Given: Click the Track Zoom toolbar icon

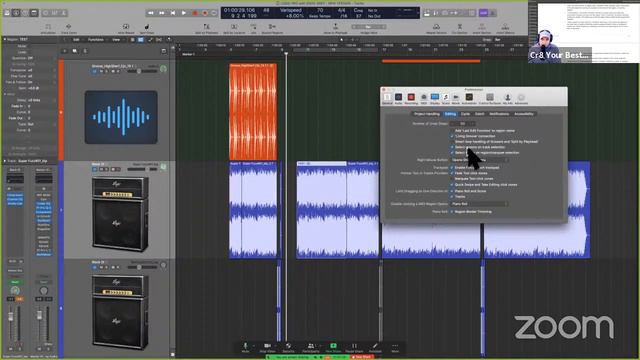Looking at the screenshot, I should pyautogui.click(x=69, y=29).
